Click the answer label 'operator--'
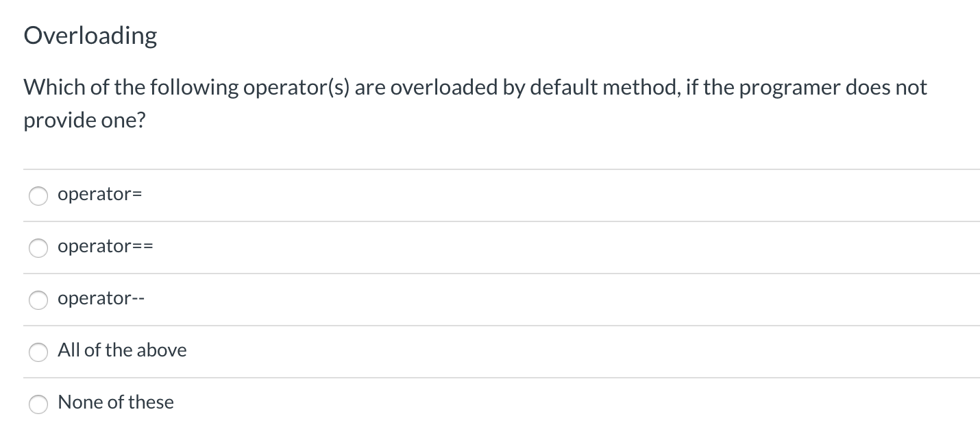This screenshot has width=980, height=436. pyautogui.click(x=101, y=299)
